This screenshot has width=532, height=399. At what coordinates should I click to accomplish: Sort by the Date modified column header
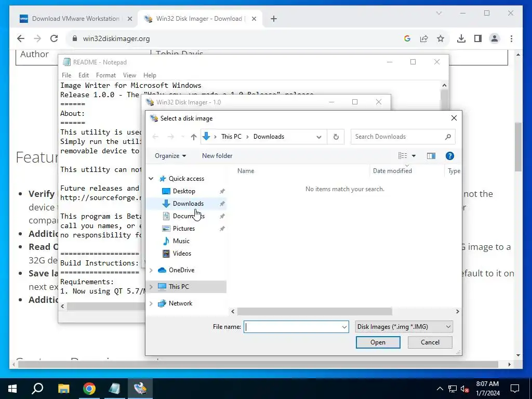[x=392, y=171]
